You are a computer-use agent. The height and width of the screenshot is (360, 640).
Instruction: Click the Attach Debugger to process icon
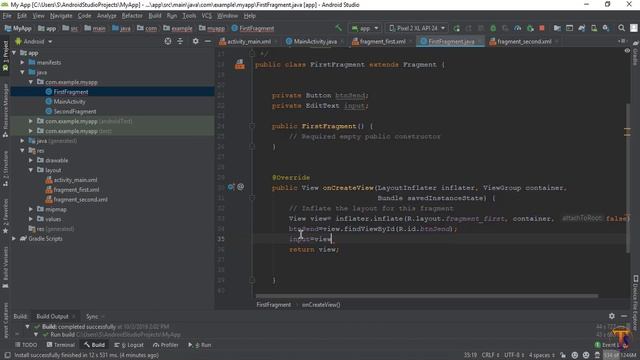click(530, 28)
